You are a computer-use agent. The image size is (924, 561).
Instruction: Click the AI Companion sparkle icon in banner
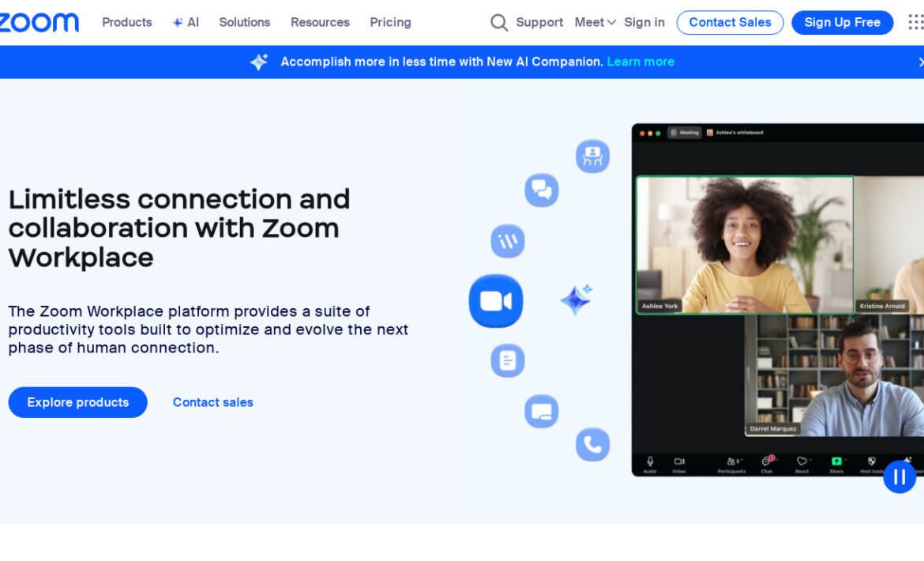click(259, 62)
